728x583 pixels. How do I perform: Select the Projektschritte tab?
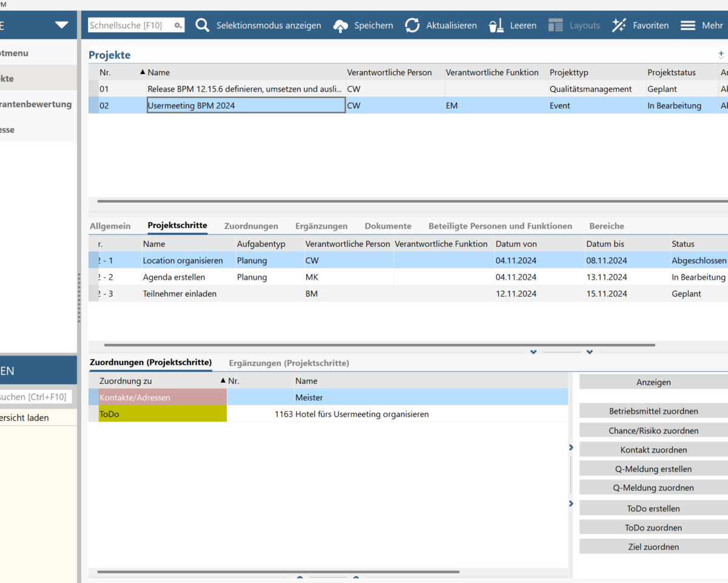pyautogui.click(x=177, y=226)
